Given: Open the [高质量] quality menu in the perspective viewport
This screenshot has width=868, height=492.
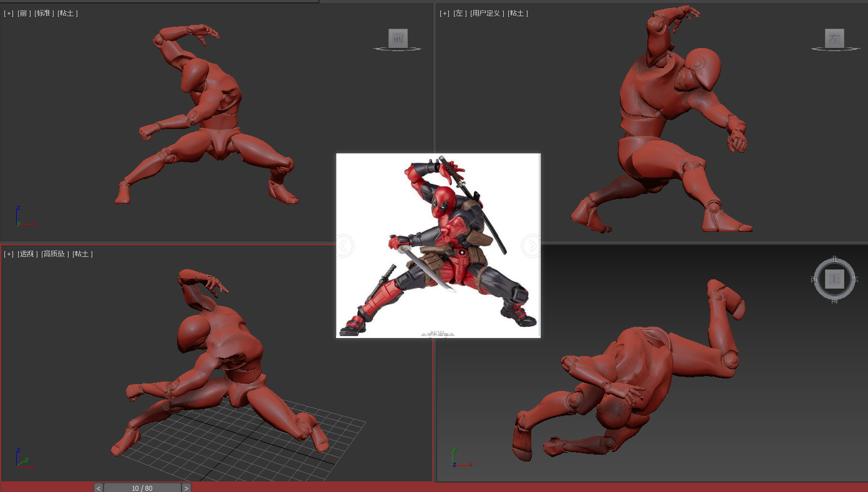Looking at the screenshot, I should 55,254.
